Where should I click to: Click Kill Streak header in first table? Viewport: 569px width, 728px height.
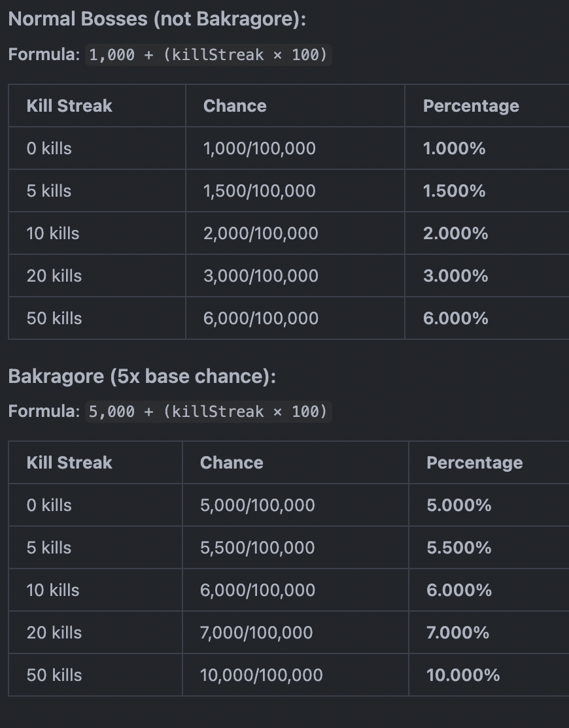(69, 106)
